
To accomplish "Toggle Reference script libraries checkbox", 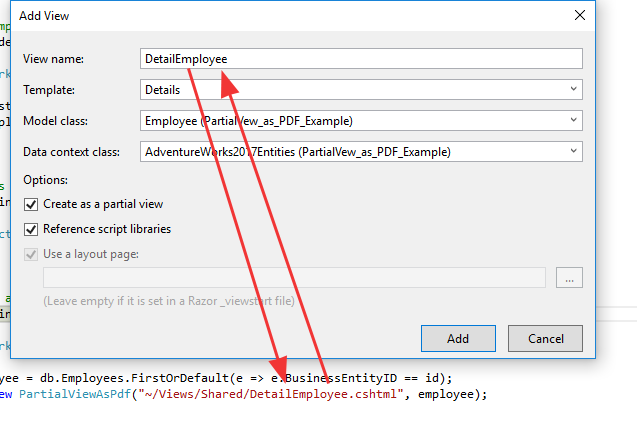I will [31, 229].
